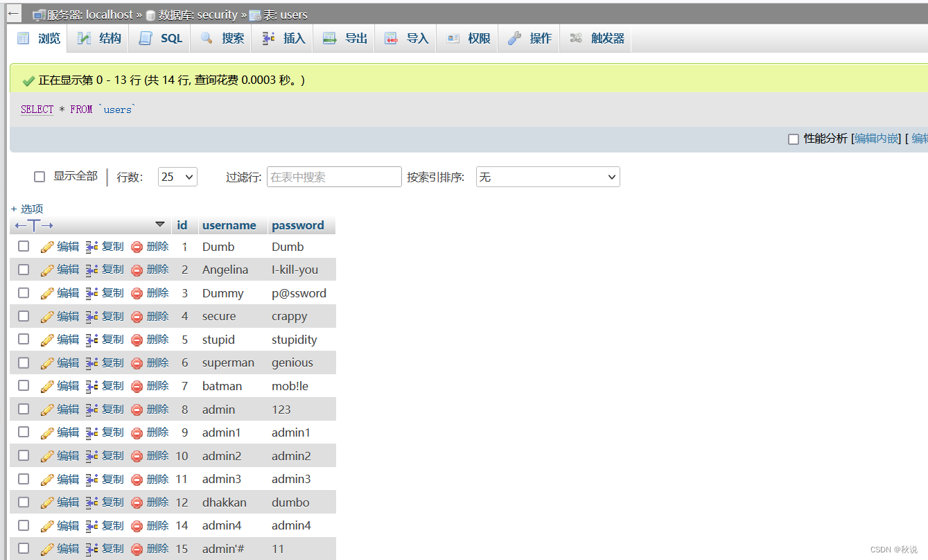Click the pencil edit icon for admin4 row
Image resolution: width=928 pixels, height=560 pixels.
(47, 525)
